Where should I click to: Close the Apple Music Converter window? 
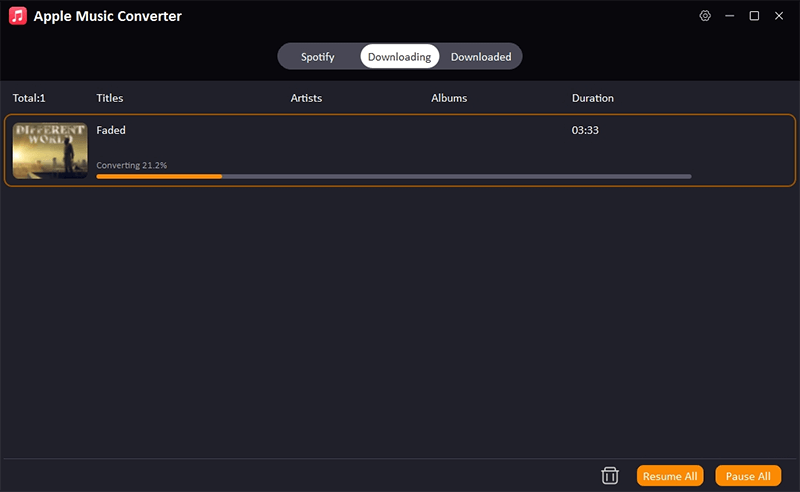point(779,16)
